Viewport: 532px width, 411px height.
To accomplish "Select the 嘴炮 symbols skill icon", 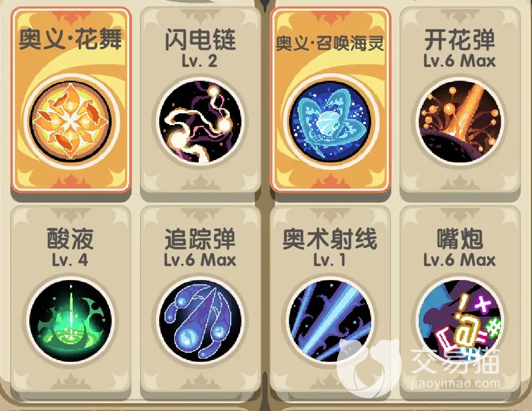I will pos(460,320).
